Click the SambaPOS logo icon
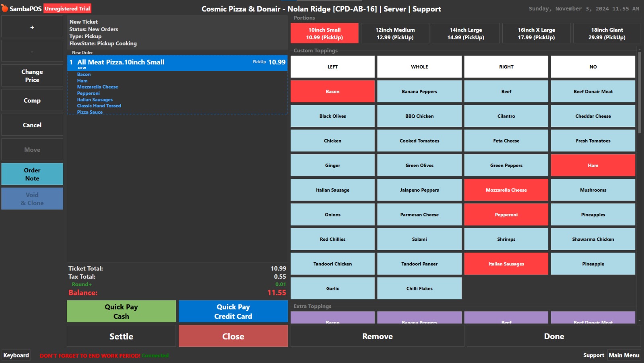 (x=5, y=8)
